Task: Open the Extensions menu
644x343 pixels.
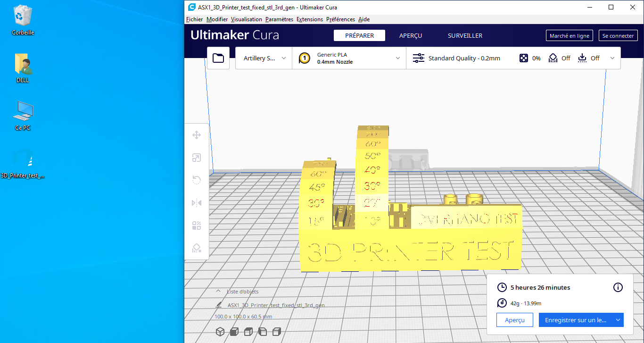Action: pyautogui.click(x=310, y=19)
